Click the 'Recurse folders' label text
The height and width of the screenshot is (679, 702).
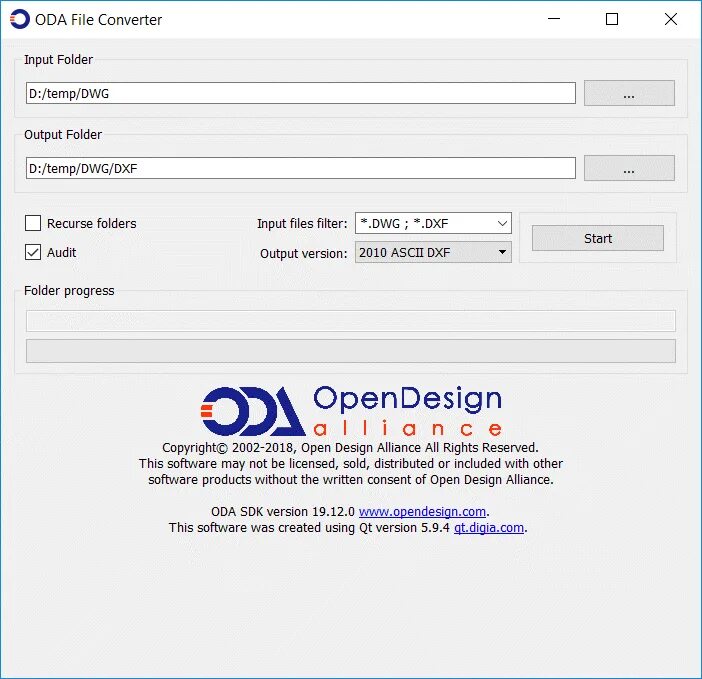click(92, 223)
